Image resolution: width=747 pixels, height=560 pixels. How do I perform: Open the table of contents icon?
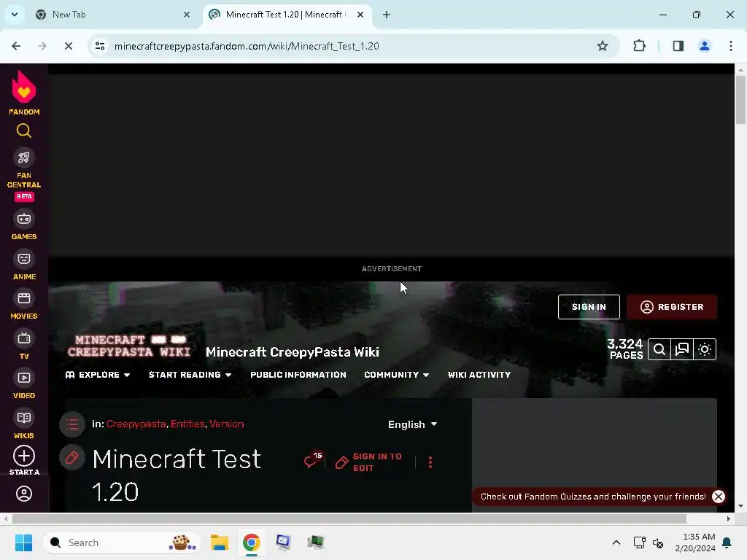[x=72, y=424]
